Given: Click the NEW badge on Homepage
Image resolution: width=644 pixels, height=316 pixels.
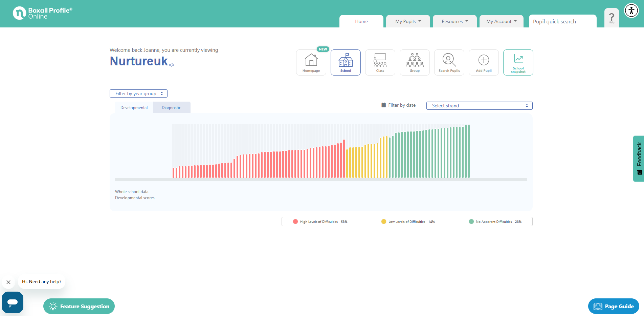Looking at the screenshot, I should point(323,49).
